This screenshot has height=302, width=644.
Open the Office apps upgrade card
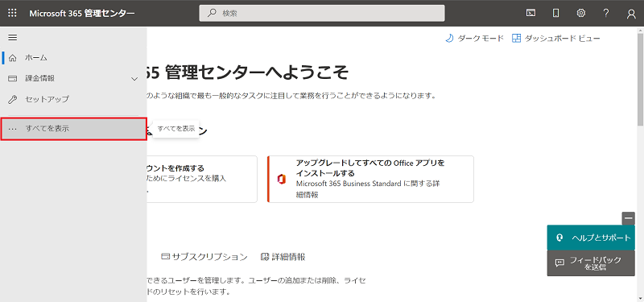370,179
